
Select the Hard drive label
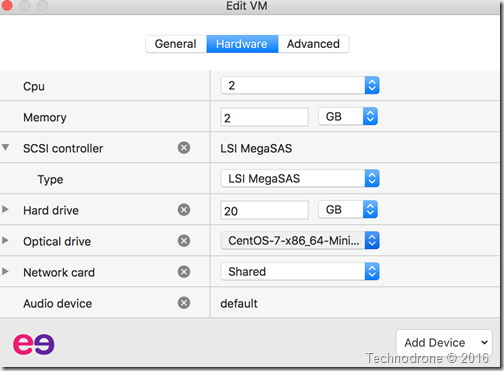51,210
